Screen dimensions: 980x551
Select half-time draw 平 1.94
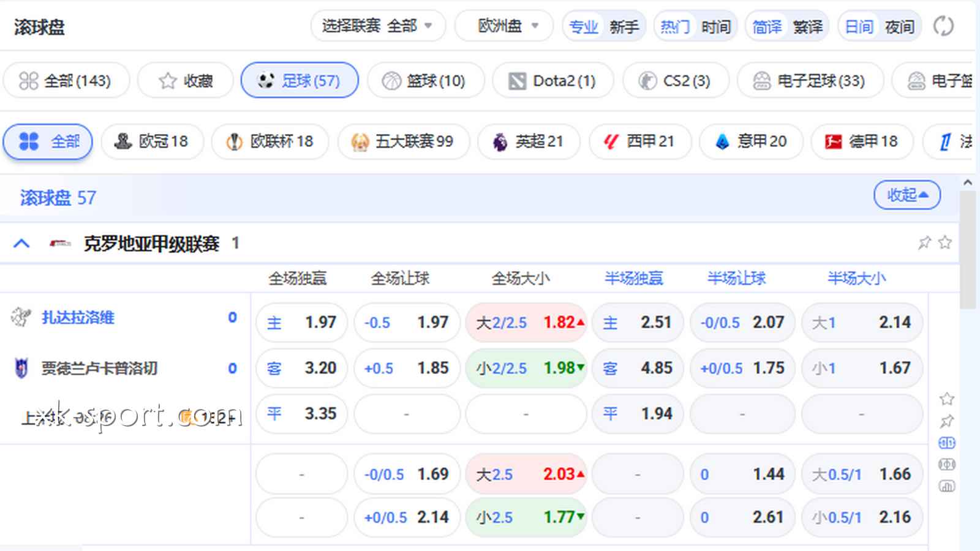(x=638, y=414)
